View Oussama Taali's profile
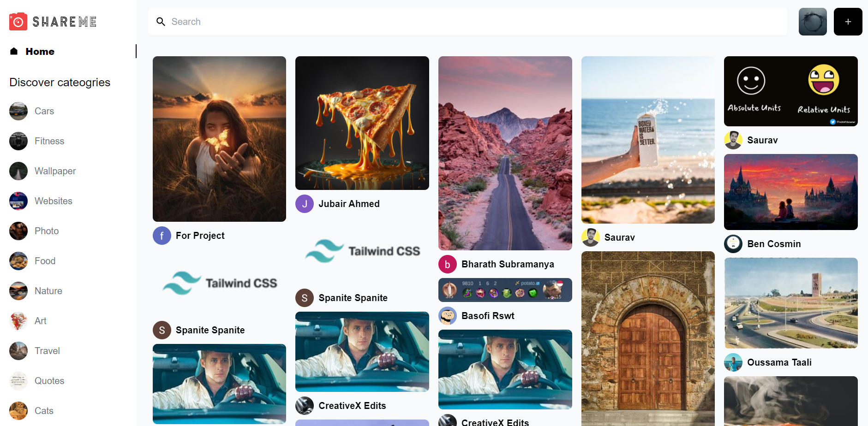This screenshot has width=868, height=426. [x=779, y=362]
